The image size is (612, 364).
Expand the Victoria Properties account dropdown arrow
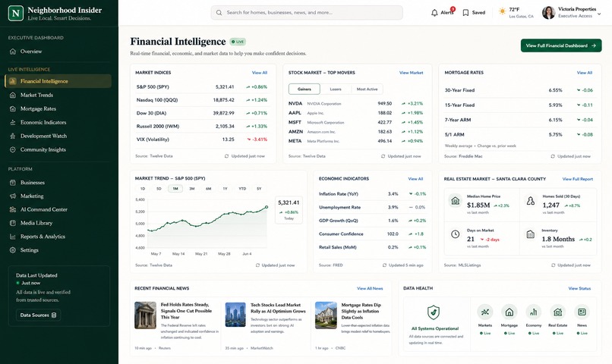600,14
